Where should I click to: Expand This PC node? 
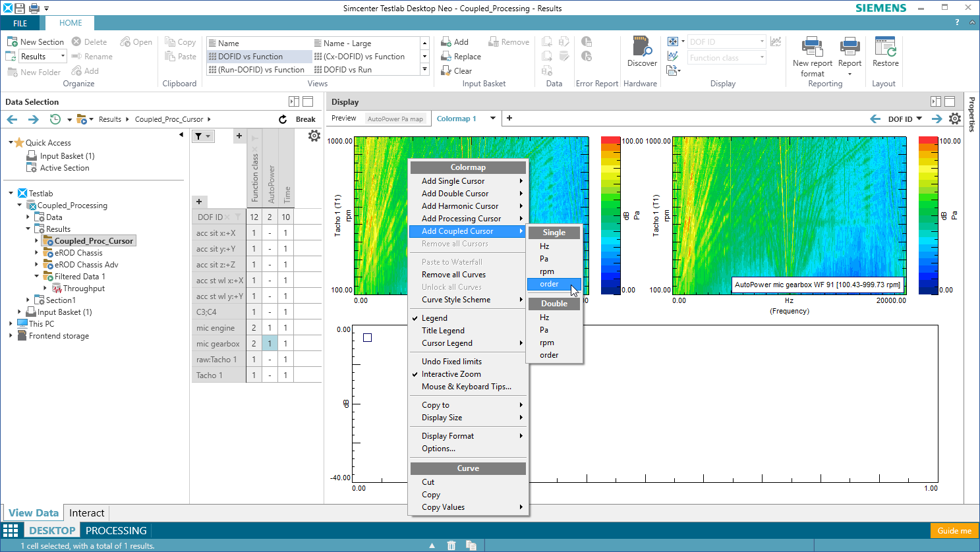click(11, 324)
